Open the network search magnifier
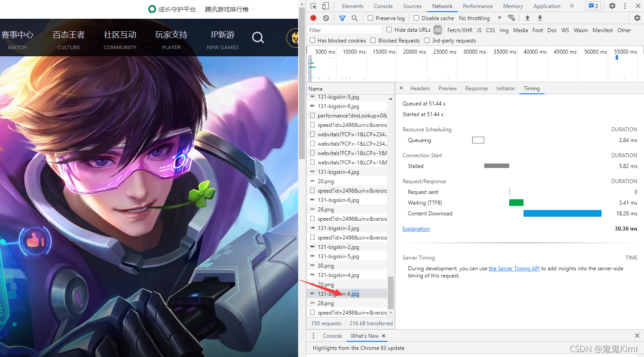 click(x=354, y=18)
